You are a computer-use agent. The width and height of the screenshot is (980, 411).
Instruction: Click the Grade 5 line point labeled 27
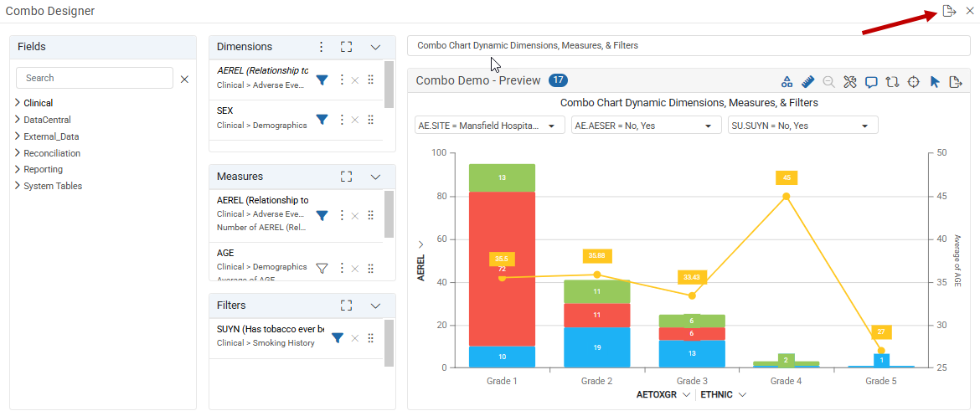881,351
